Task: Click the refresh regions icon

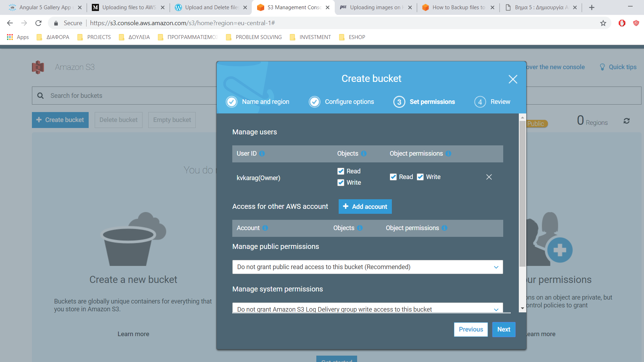Action: [x=627, y=121]
